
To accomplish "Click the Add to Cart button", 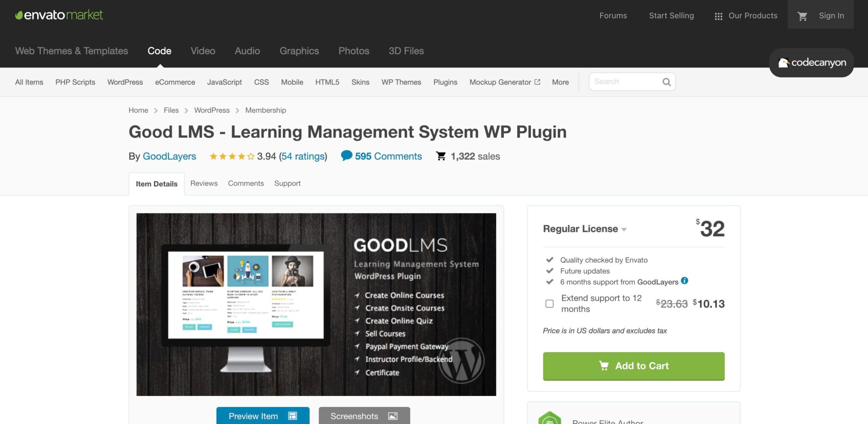I will click(x=634, y=366).
